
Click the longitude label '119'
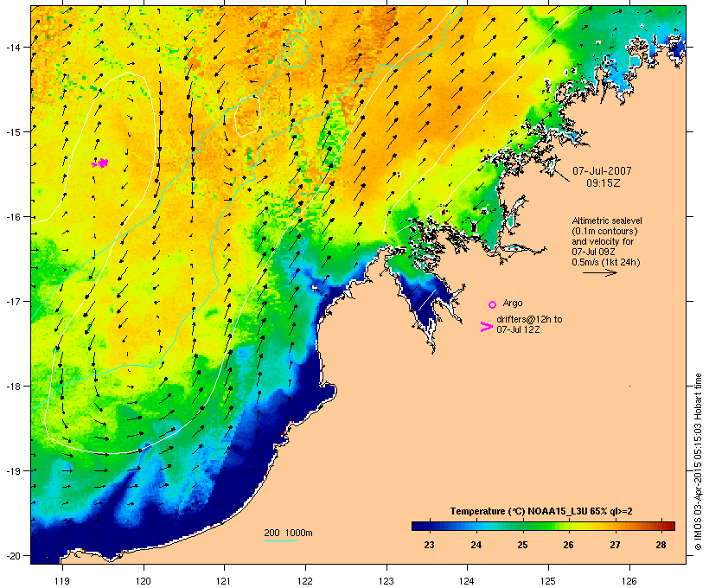point(62,581)
